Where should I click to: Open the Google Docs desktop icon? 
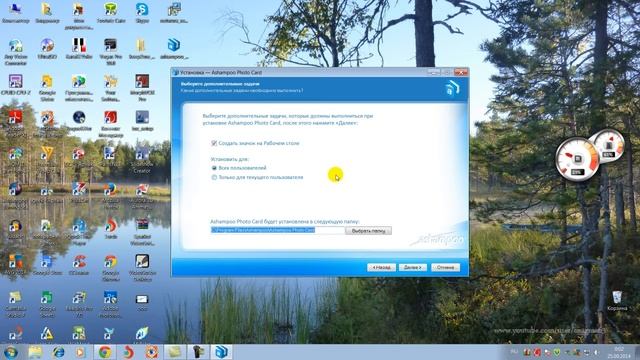pyautogui.click(x=47, y=264)
